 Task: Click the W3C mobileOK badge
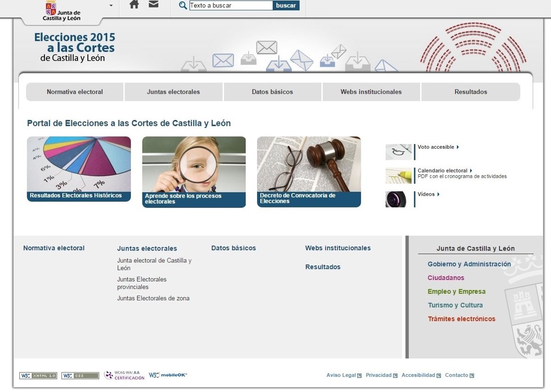click(168, 375)
